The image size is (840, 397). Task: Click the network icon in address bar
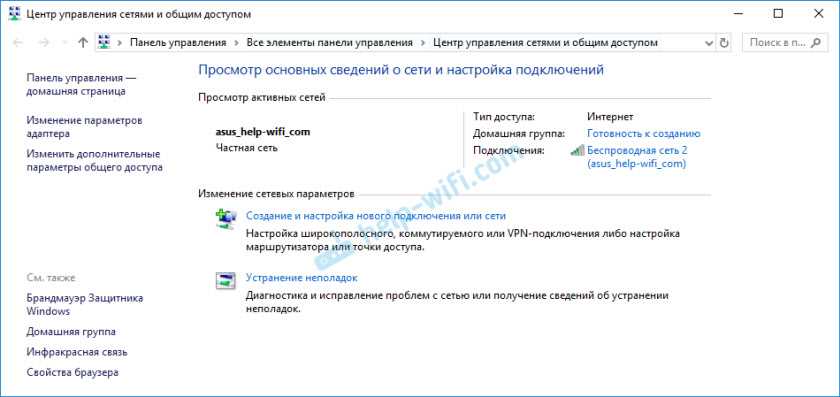(x=104, y=42)
